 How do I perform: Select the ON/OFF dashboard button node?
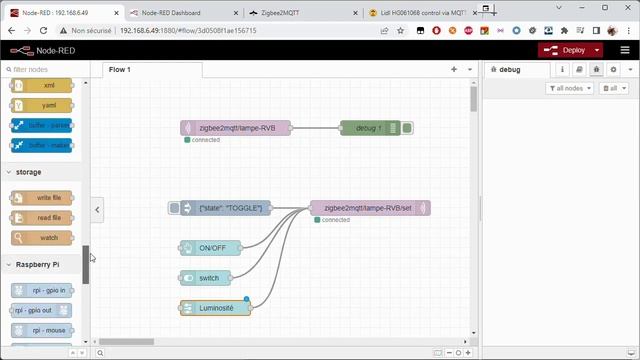tap(210, 248)
